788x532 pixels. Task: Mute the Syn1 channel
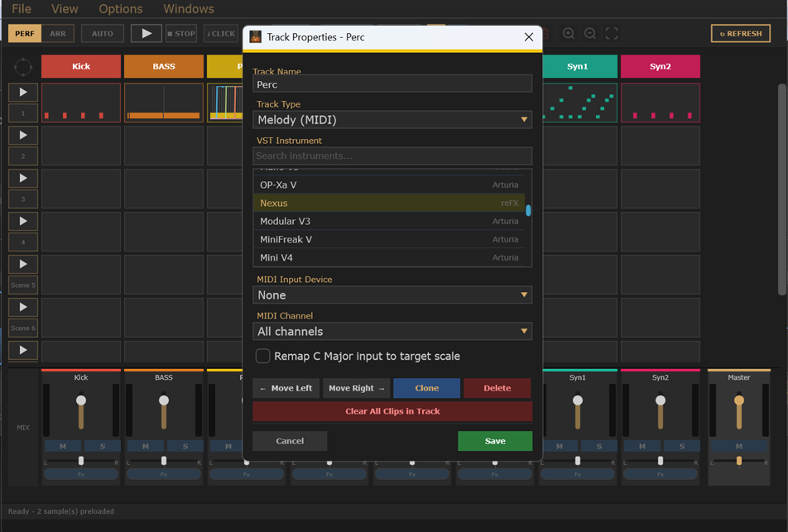pos(560,446)
